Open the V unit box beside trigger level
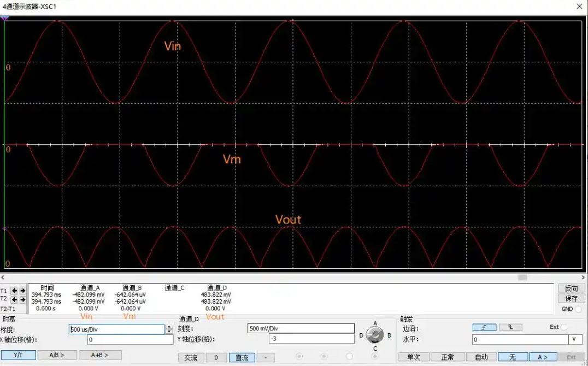Image resolution: width=588 pixels, height=366 pixels. (x=575, y=339)
